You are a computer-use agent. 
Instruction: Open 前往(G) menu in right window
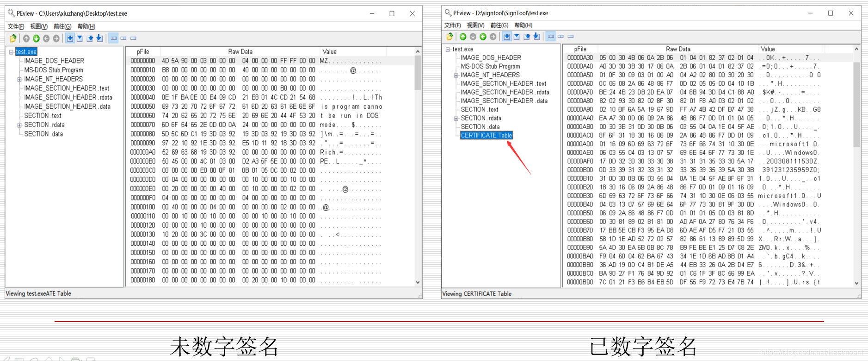499,25
